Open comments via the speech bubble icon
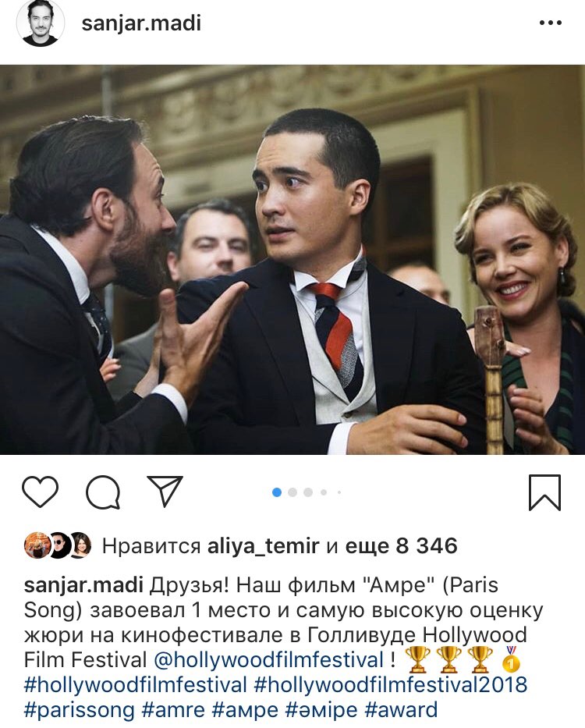This screenshot has height=728, width=585. pos(103,492)
